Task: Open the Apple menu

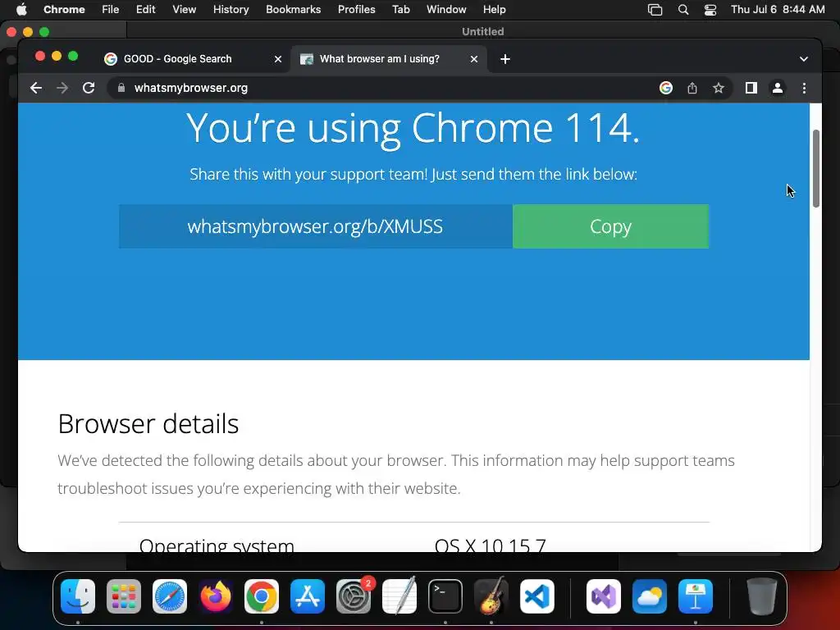Action: (x=21, y=10)
